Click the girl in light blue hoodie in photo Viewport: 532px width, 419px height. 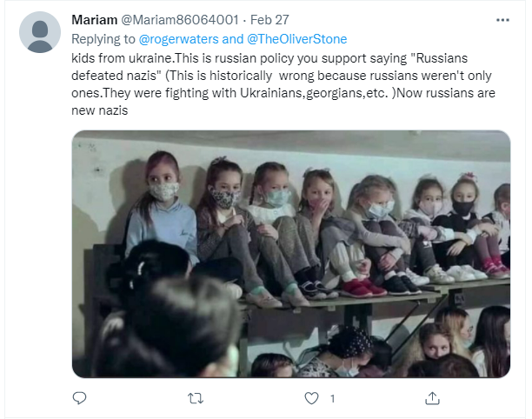coord(161,207)
